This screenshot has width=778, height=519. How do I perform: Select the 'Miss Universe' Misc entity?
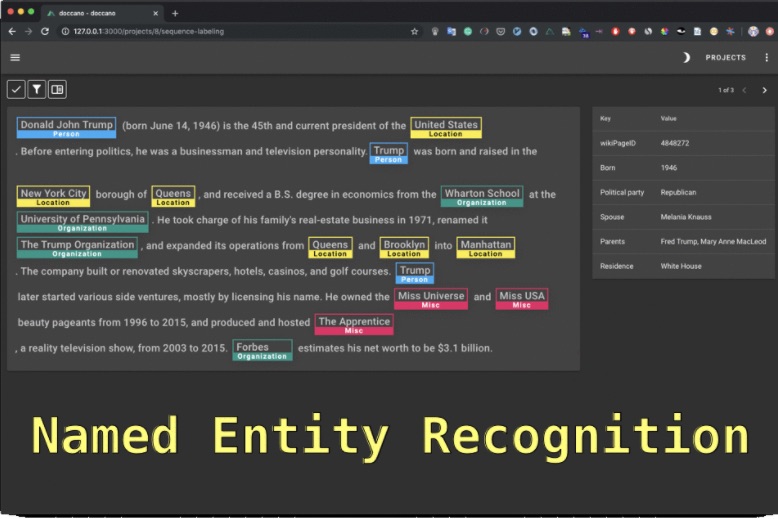(430, 297)
